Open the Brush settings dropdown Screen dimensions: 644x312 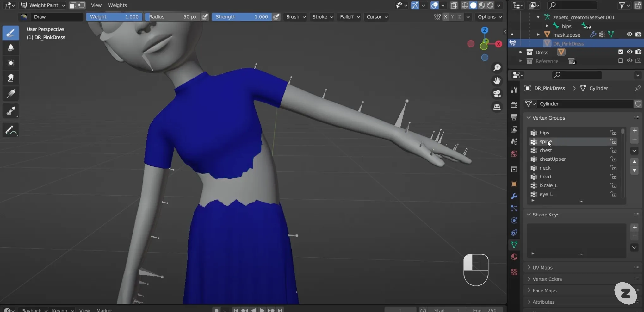(x=296, y=17)
